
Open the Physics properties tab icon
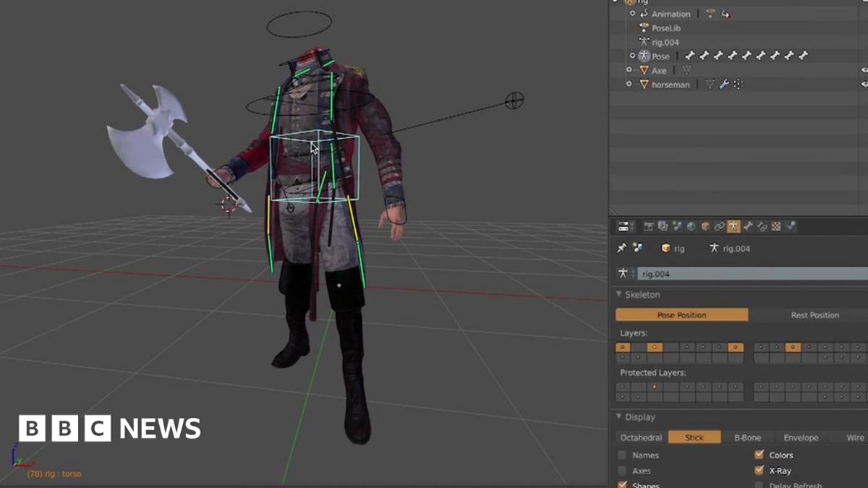click(x=791, y=226)
